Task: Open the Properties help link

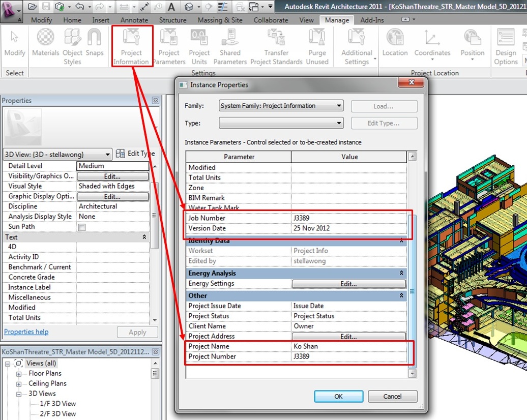Action: click(x=26, y=332)
